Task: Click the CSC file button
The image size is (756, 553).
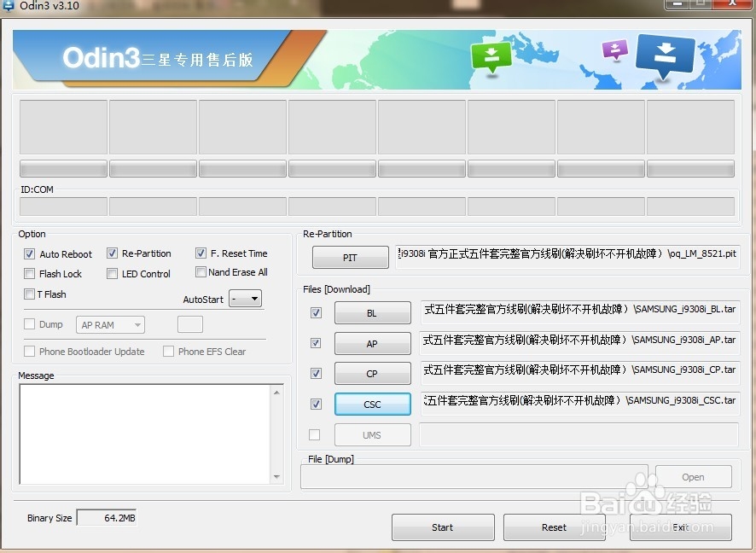Action: pos(373,404)
